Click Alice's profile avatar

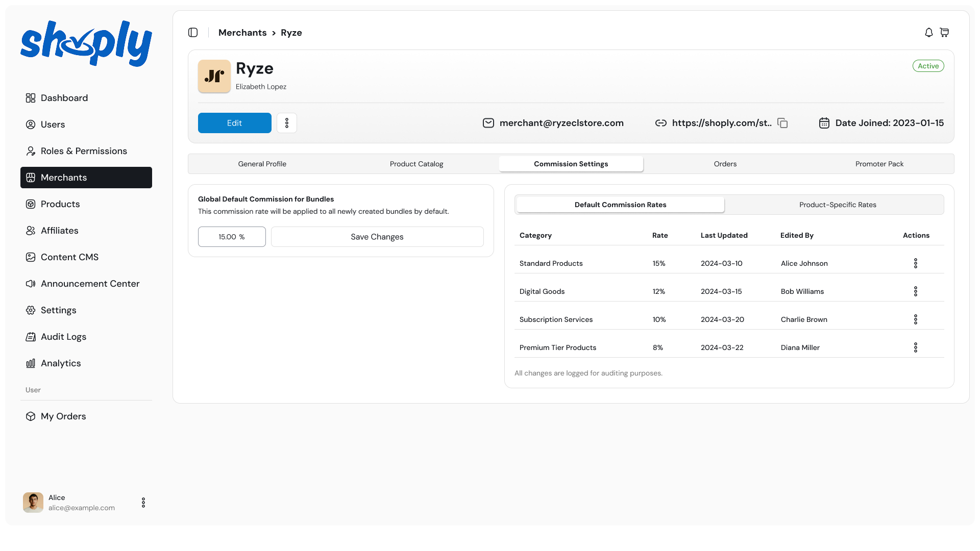tap(33, 503)
